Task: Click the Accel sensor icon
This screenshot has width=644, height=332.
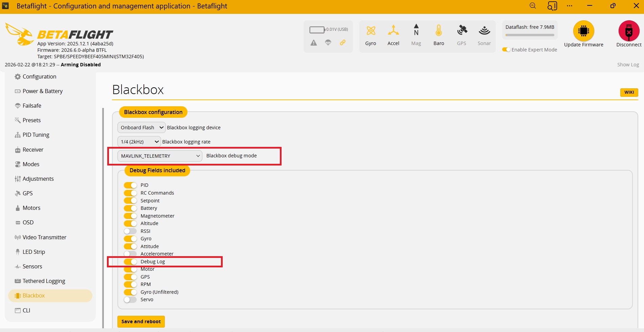Action: (393, 31)
